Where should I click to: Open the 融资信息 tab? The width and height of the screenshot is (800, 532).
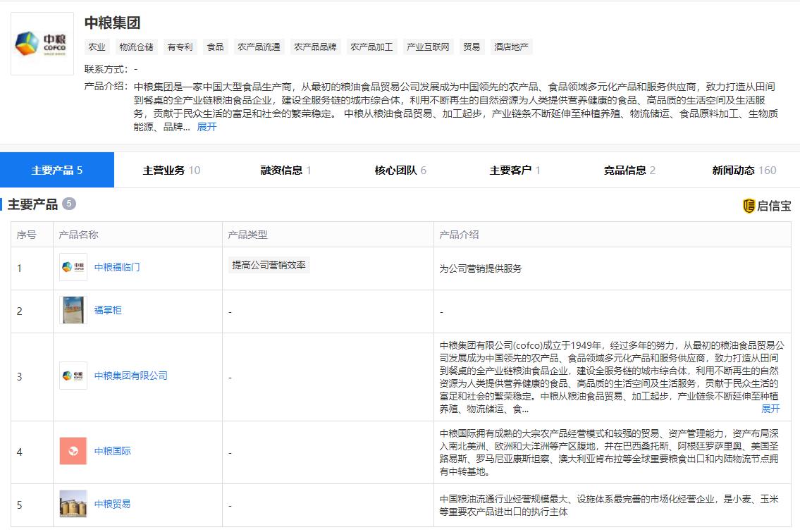pyautogui.click(x=285, y=170)
